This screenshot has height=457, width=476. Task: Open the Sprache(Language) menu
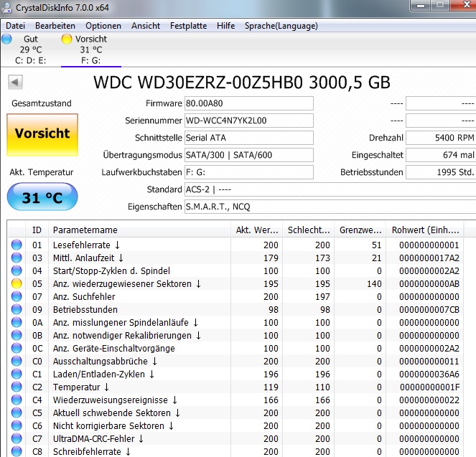click(281, 26)
